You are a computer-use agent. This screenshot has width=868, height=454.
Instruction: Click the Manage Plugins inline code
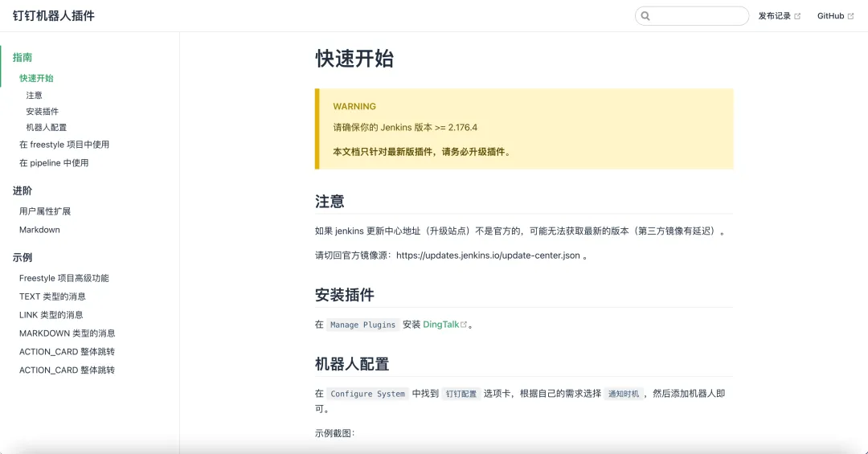pos(362,325)
